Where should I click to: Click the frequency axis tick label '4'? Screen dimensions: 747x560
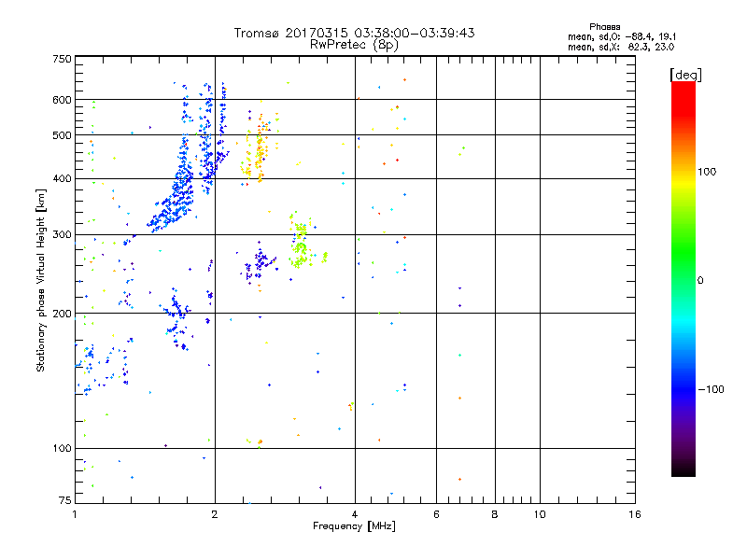(x=355, y=514)
